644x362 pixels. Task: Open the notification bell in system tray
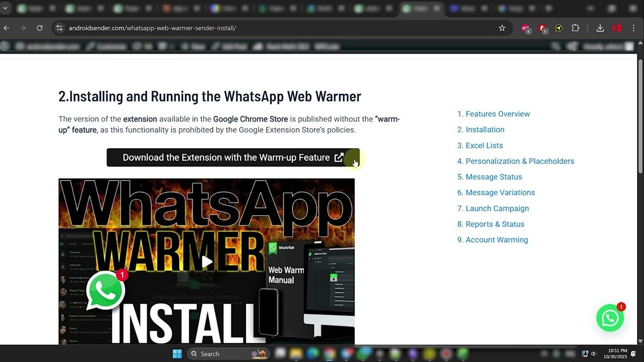(x=633, y=354)
